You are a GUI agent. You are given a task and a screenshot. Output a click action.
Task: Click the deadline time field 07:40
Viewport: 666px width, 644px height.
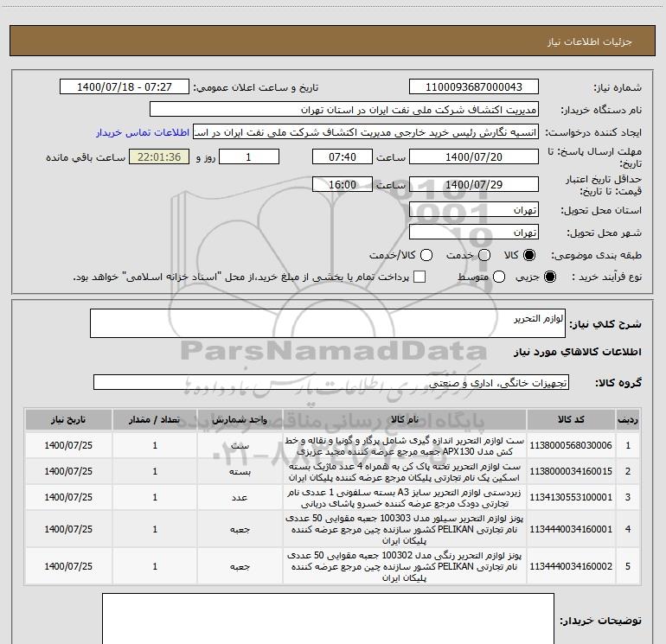[x=343, y=156]
